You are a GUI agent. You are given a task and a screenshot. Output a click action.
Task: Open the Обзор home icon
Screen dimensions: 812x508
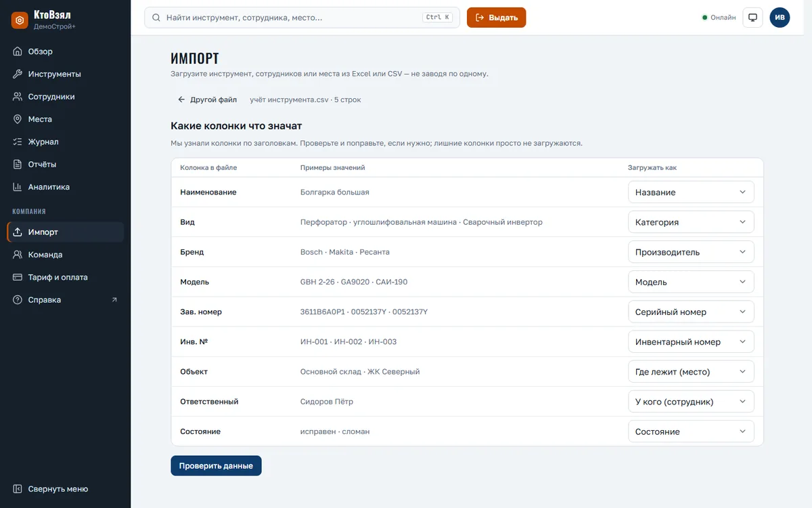click(18, 51)
